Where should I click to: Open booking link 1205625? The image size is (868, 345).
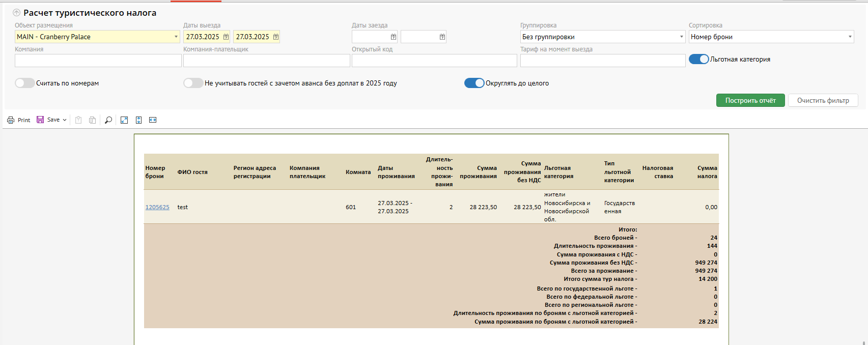coord(157,207)
